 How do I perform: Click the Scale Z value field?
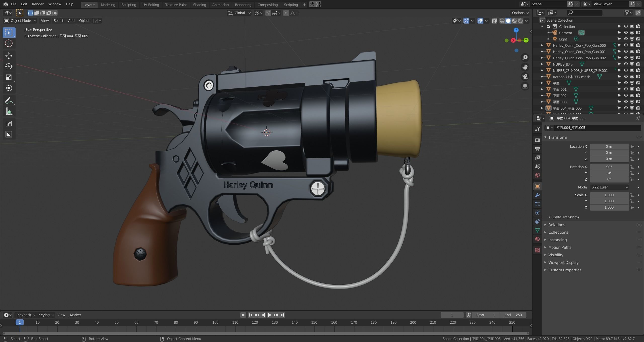pyautogui.click(x=609, y=207)
